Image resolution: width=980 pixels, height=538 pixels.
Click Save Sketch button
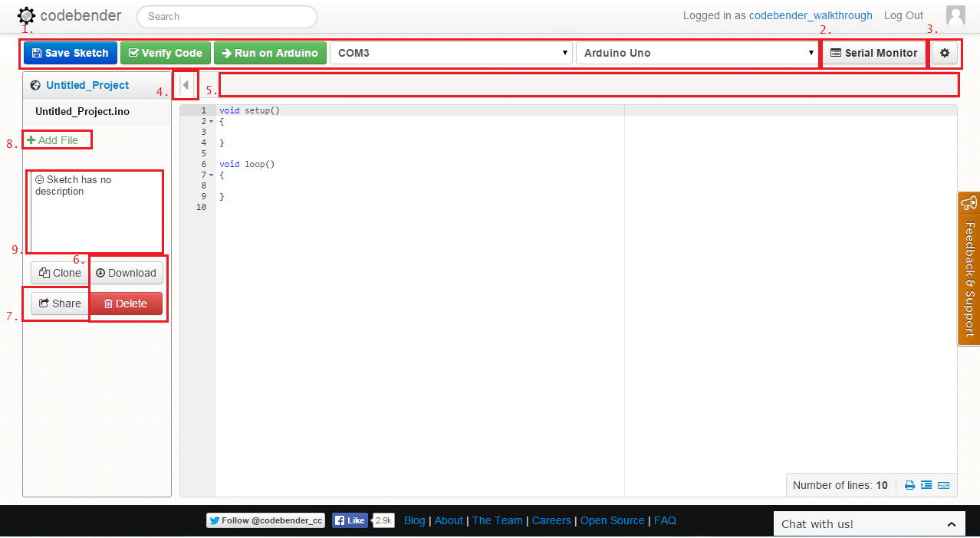71,53
